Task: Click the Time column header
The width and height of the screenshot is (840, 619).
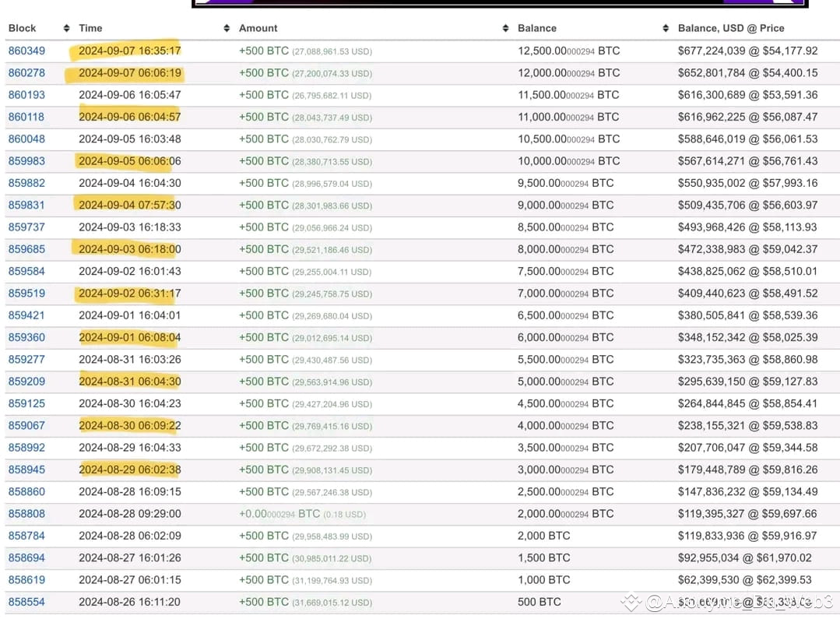Action: (90, 28)
